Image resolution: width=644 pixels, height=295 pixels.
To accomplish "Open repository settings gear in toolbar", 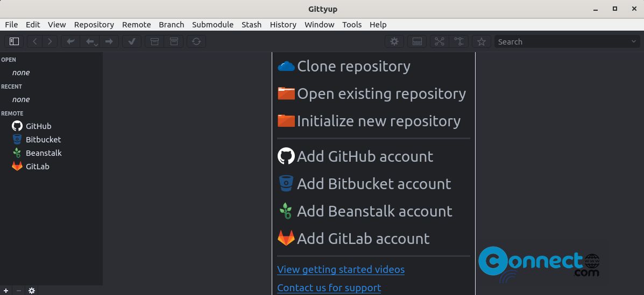I will (x=394, y=41).
